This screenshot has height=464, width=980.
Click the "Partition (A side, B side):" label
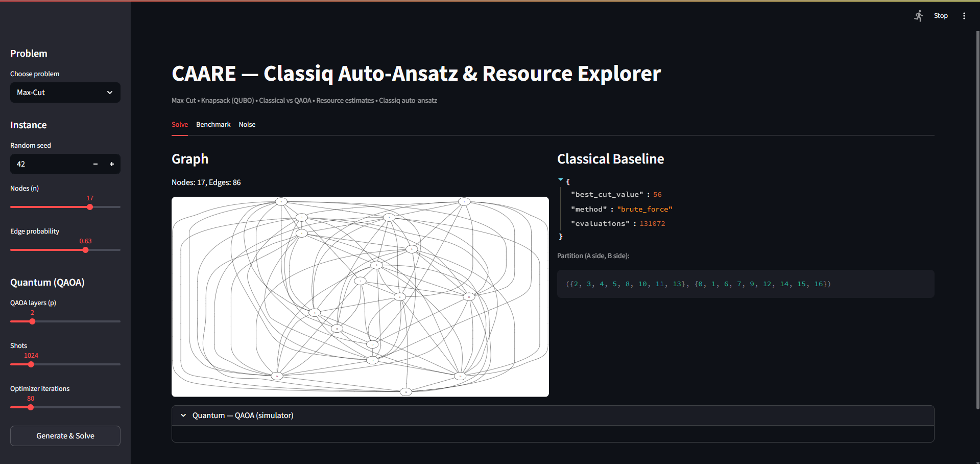[593, 256]
